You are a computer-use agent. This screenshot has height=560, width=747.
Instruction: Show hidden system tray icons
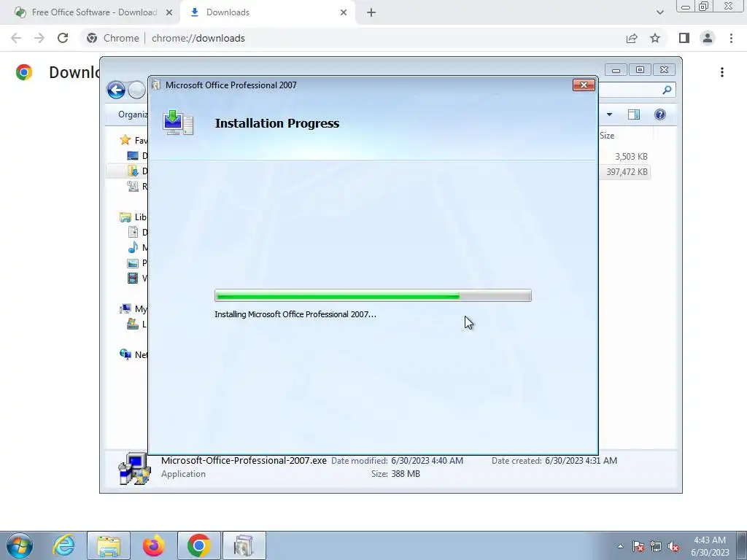point(620,546)
